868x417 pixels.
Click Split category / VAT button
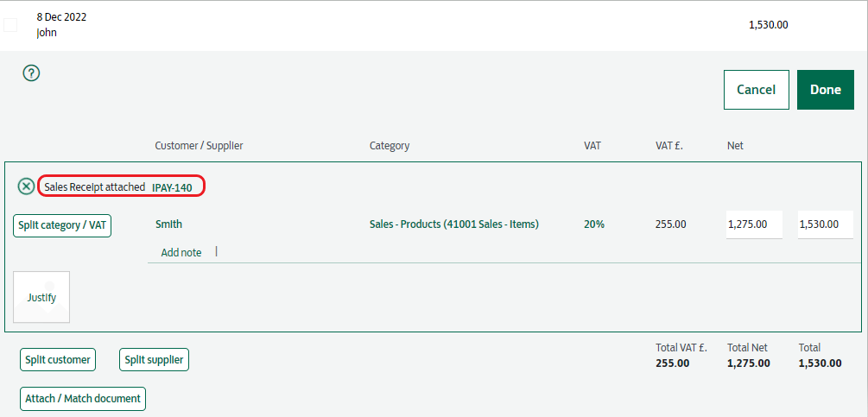62,225
